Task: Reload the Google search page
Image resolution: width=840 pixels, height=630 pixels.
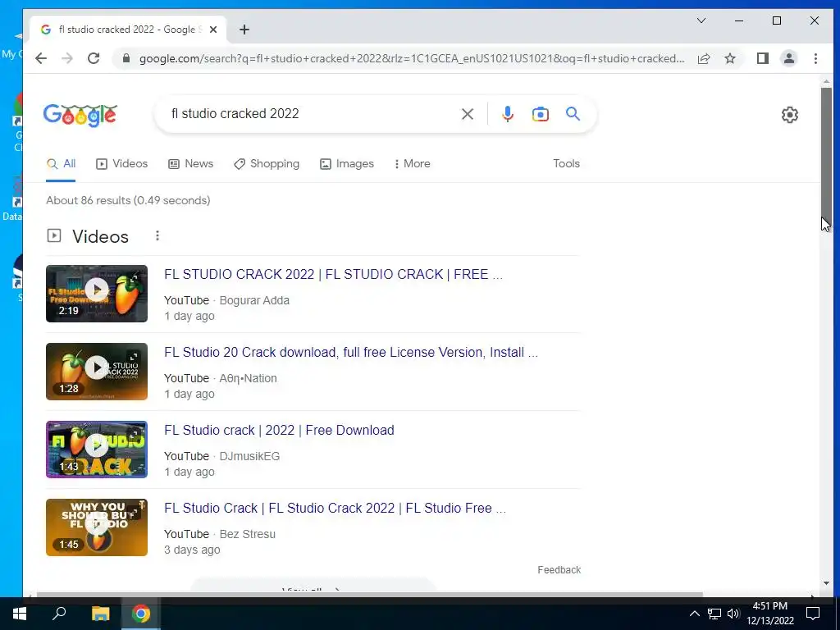Action: (94, 58)
